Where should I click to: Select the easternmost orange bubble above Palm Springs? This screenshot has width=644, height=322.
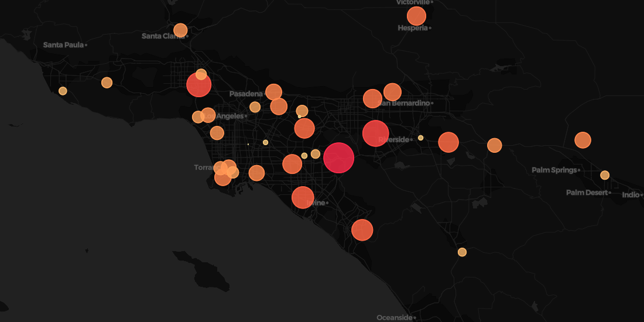[x=583, y=140]
